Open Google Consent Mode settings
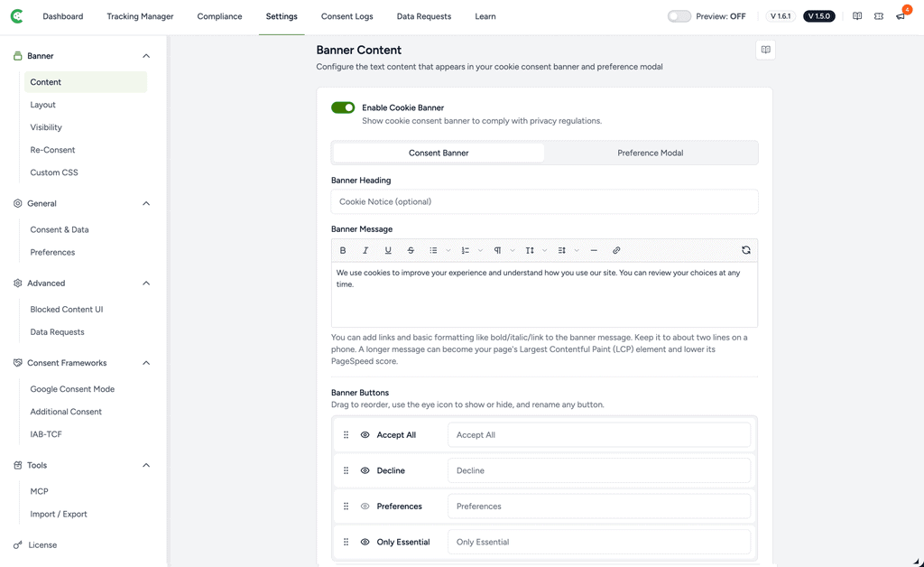Image resolution: width=924 pixels, height=567 pixels. tap(72, 389)
